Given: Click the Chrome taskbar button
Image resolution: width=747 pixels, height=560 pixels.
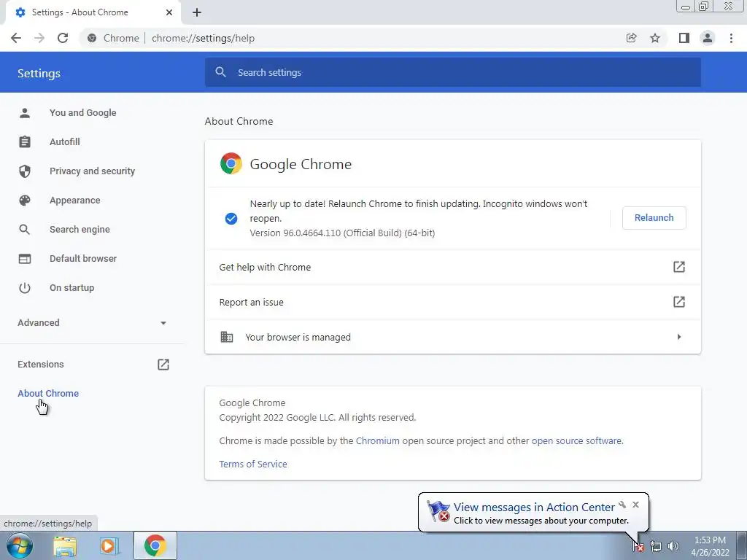Looking at the screenshot, I should pyautogui.click(x=155, y=545).
